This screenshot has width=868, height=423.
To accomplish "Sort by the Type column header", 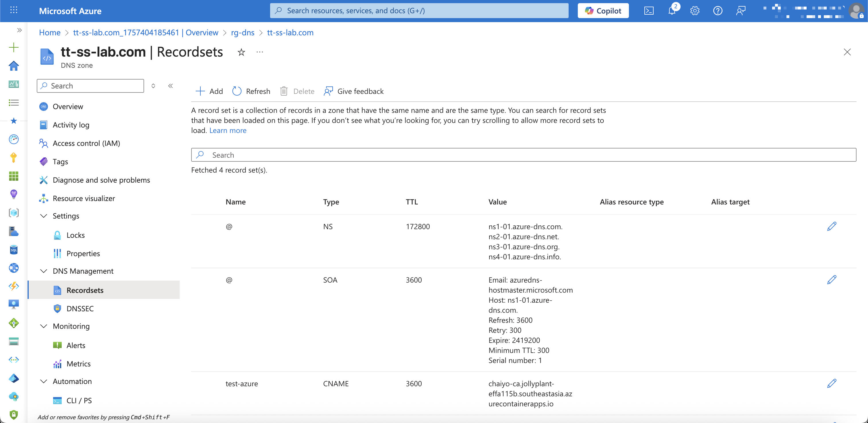I will (331, 202).
